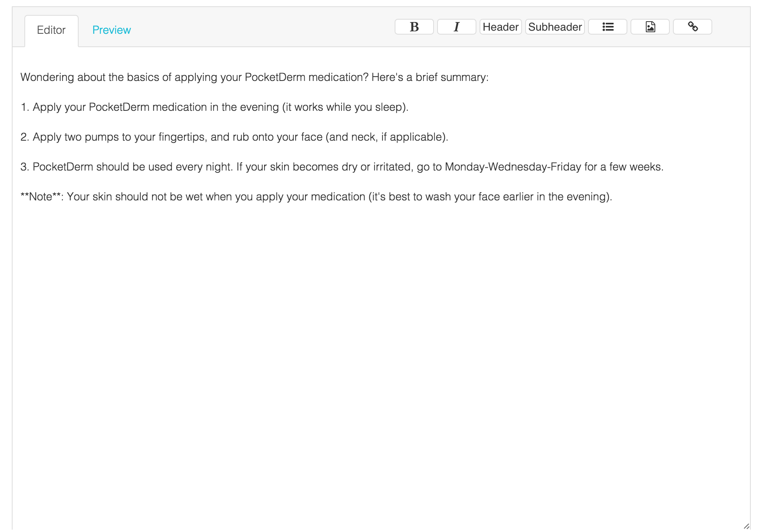Apply Header formatting
Viewport: 761px width, 532px height.
(x=500, y=27)
